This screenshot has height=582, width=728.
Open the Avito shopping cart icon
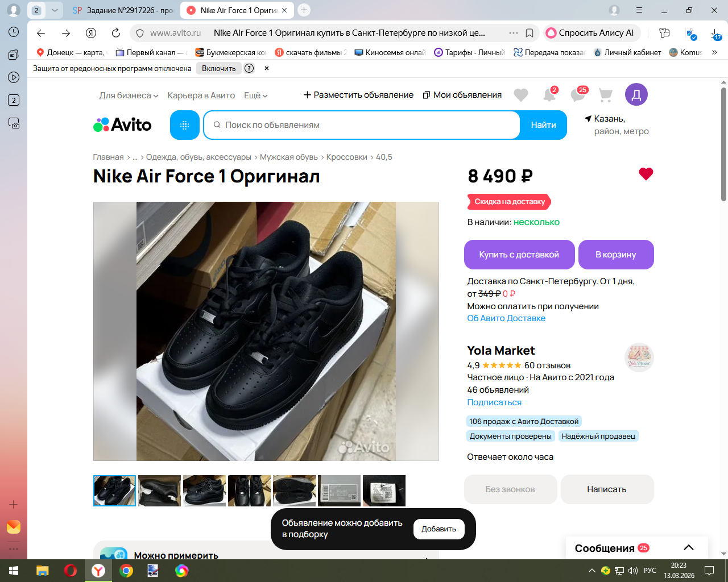coord(606,95)
